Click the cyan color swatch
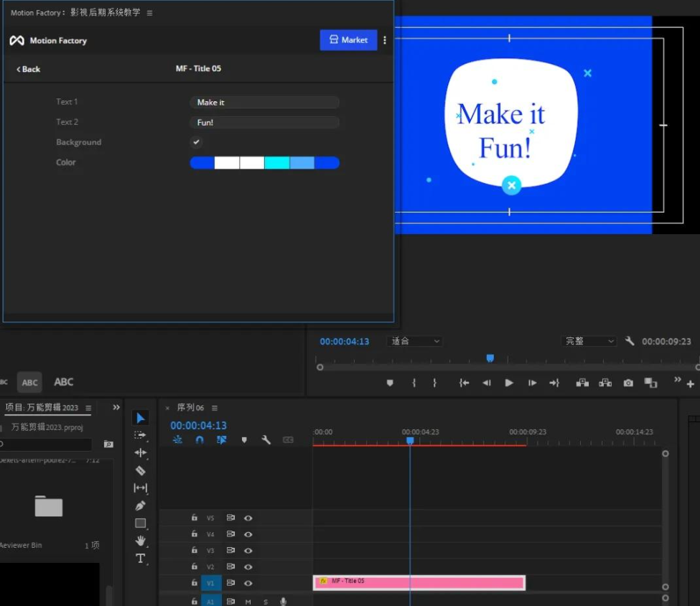This screenshot has width=700, height=606. click(x=276, y=163)
